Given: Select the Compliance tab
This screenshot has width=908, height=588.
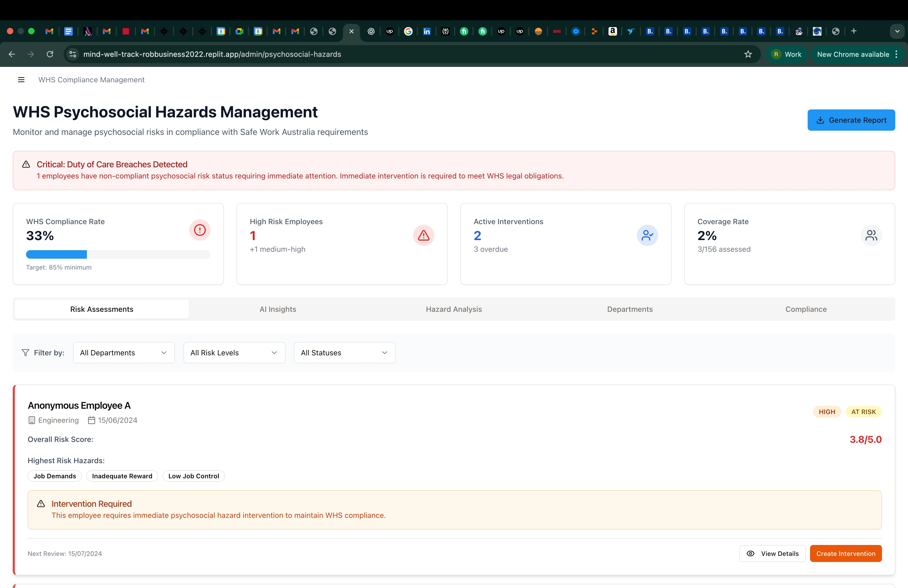Looking at the screenshot, I should [x=806, y=309].
